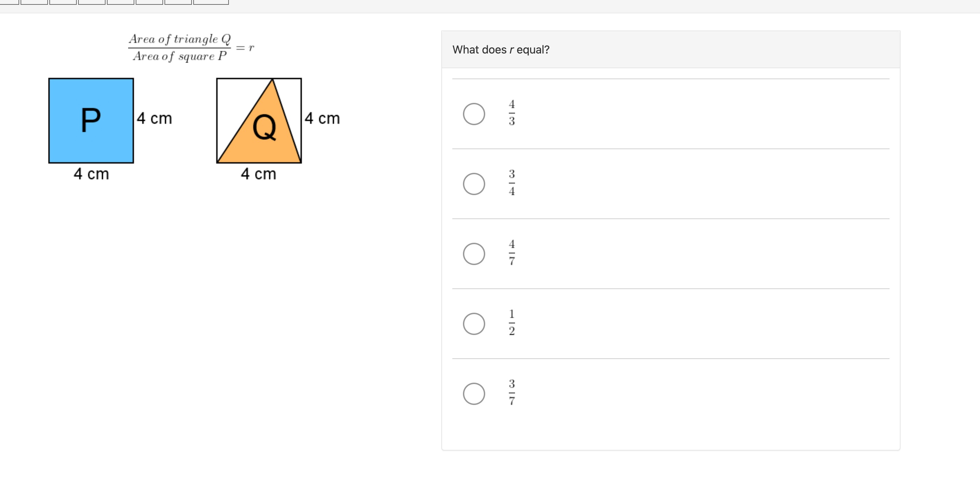Click the 1/2 fraction text

(512, 323)
